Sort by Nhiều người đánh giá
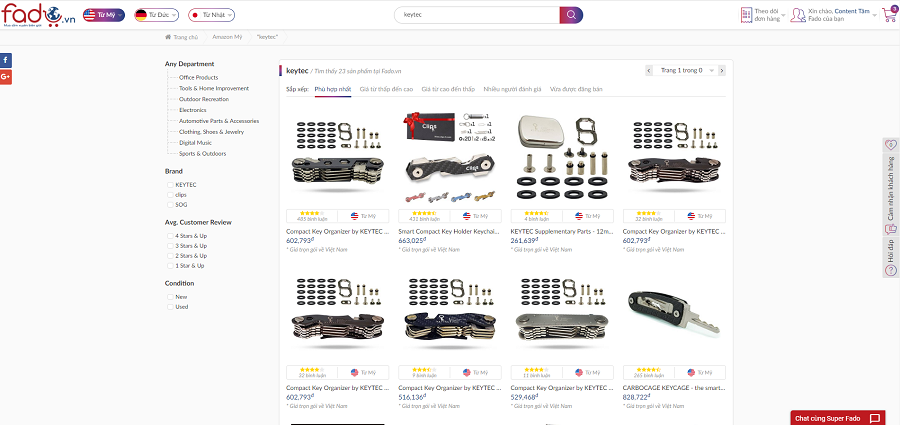This screenshot has height=425, width=900. [513, 89]
